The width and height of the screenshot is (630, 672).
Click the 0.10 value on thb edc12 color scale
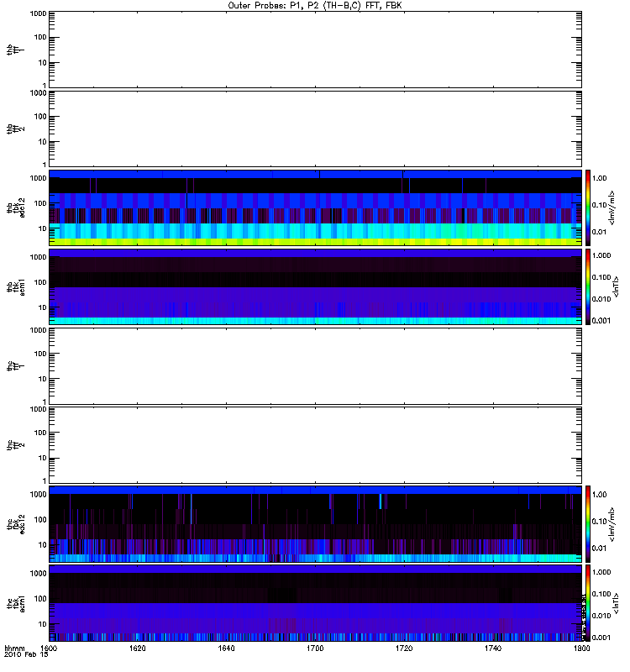point(599,205)
